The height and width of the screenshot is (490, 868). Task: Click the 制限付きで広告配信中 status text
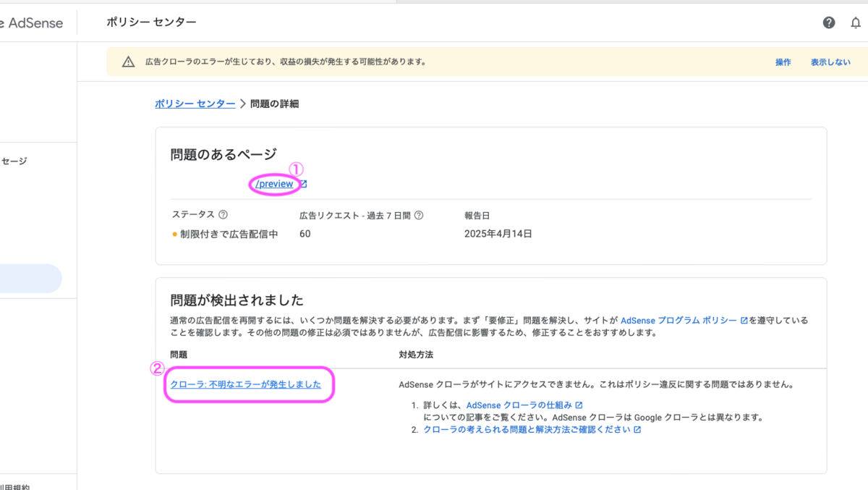click(229, 234)
